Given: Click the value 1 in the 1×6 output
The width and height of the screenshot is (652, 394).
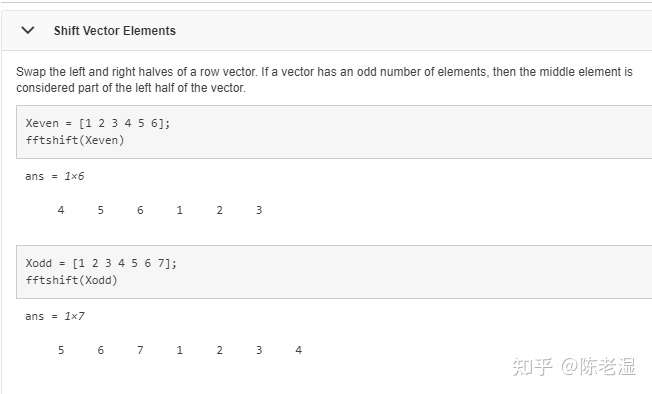Looking at the screenshot, I should [x=180, y=210].
